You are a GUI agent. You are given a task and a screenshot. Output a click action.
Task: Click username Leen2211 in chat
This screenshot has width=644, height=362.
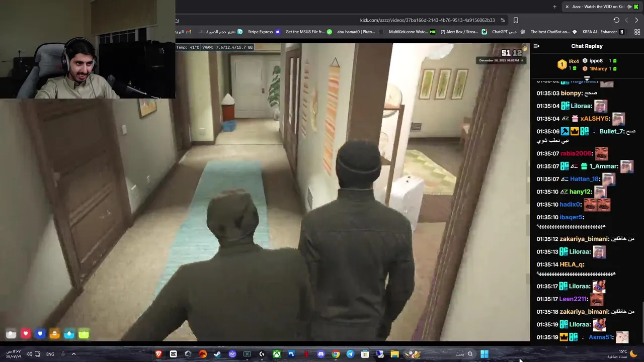[573, 299]
